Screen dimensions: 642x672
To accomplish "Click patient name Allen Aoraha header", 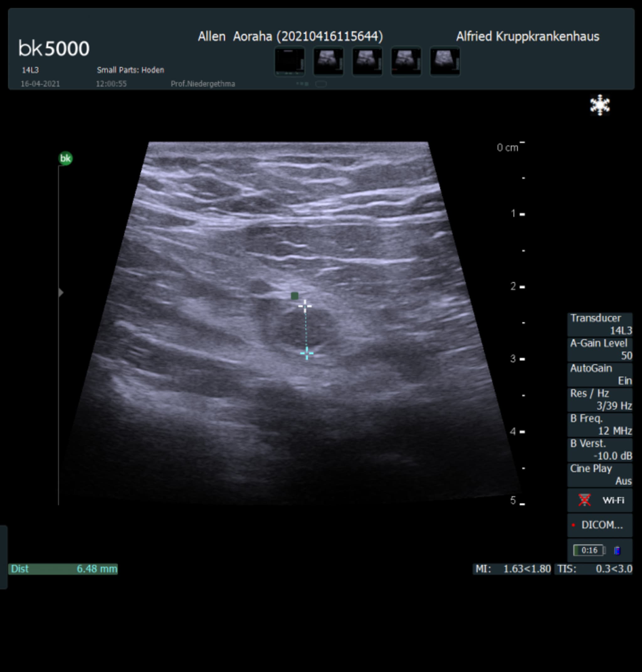I will 290,36.
